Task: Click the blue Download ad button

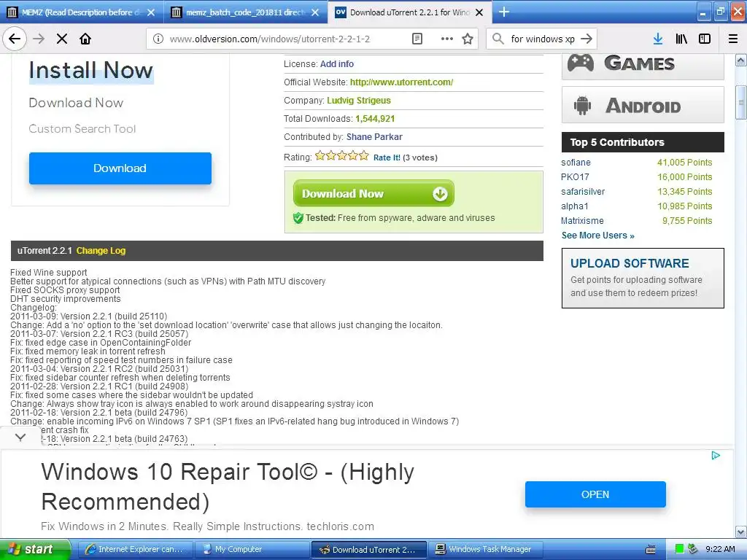Action: pyautogui.click(x=120, y=168)
